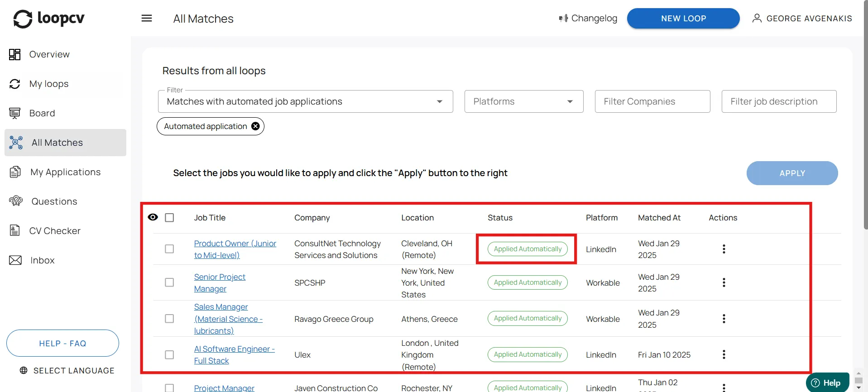Click the Board icon in sidebar
The height and width of the screenshot is (392, 868).
[15, 113]
